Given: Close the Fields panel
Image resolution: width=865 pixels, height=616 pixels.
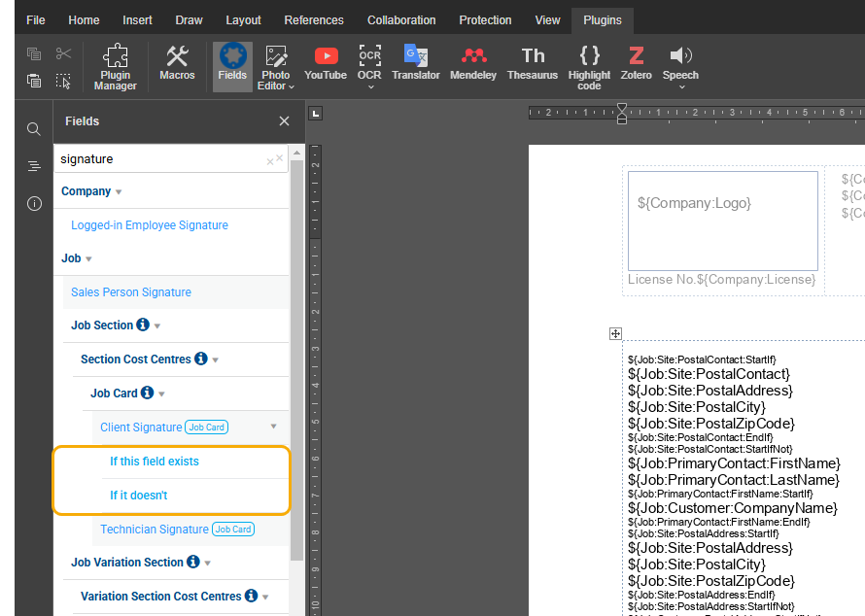Looking at the screenshot, I should tap(284, 121).
